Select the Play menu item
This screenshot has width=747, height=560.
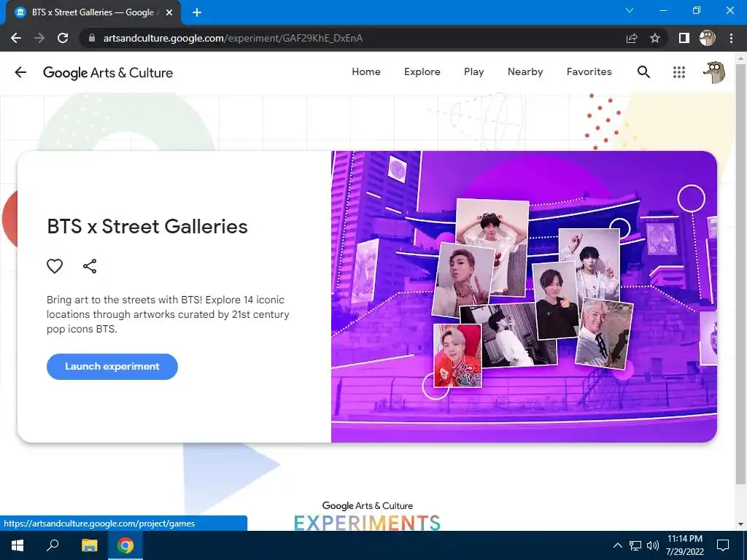click(x=474, y=72)
